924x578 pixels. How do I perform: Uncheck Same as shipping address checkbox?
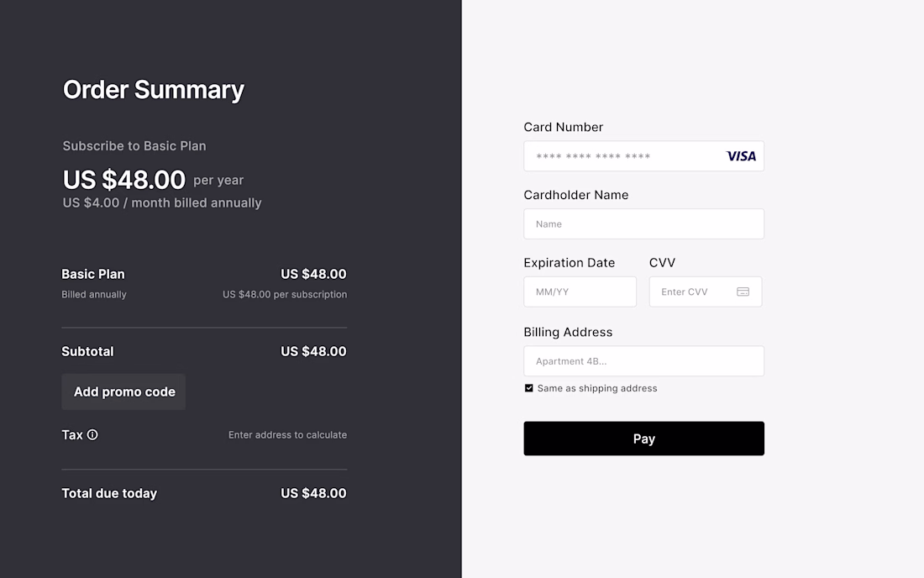[529, 388]
